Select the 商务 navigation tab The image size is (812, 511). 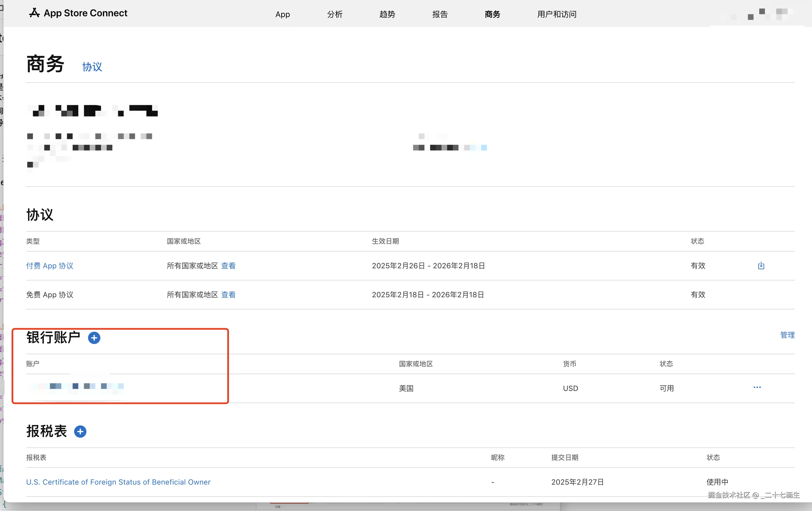(x=492, y=14)
